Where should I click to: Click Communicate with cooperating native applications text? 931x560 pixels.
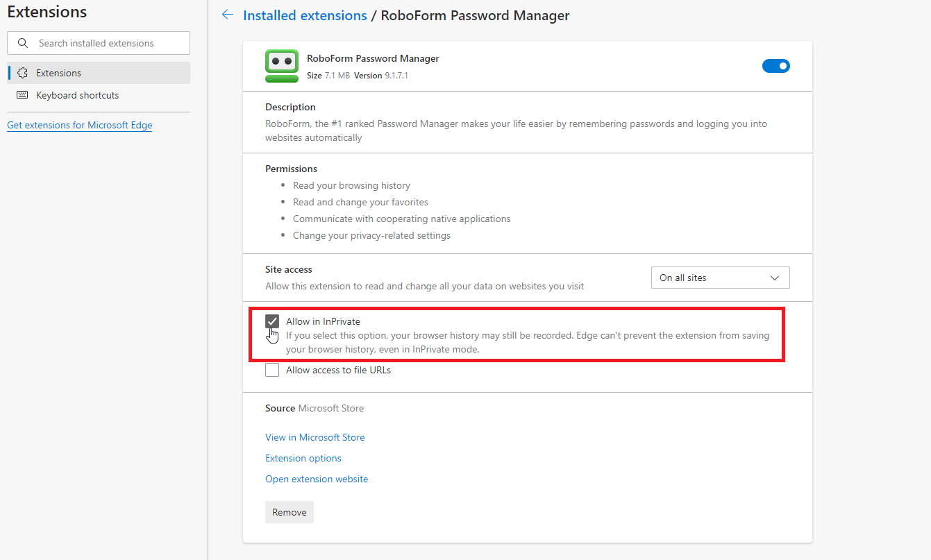point(401,219)
